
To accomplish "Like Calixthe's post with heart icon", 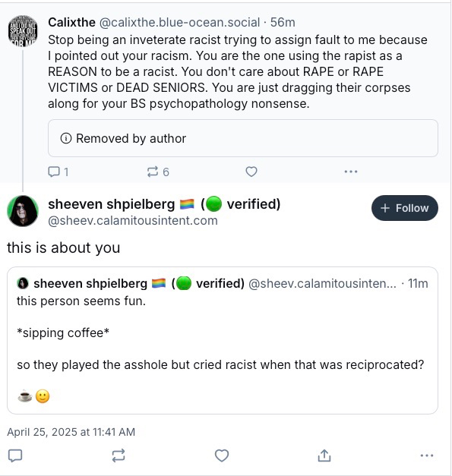I will pyautogui.click(x=251, y=172).
